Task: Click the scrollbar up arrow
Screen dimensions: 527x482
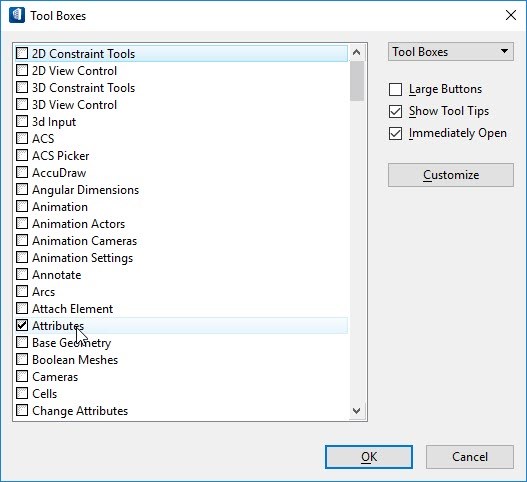Action: tap(357, 52)
